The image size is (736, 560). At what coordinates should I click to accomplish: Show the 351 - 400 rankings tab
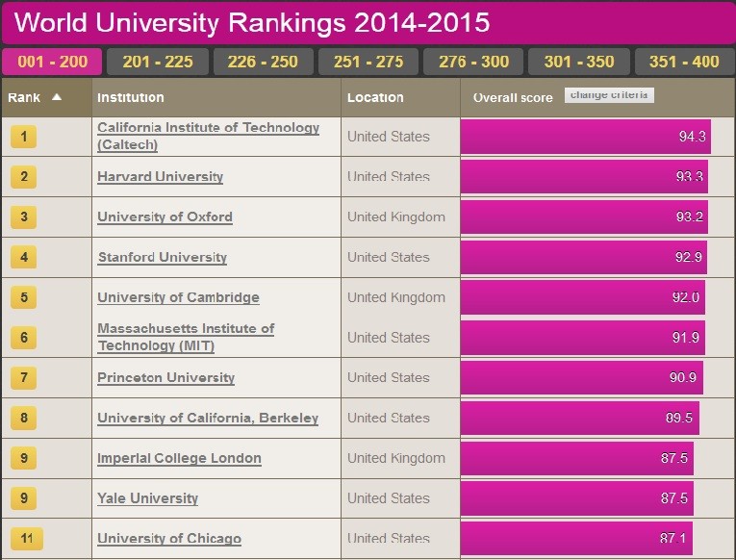click(684, 62)
